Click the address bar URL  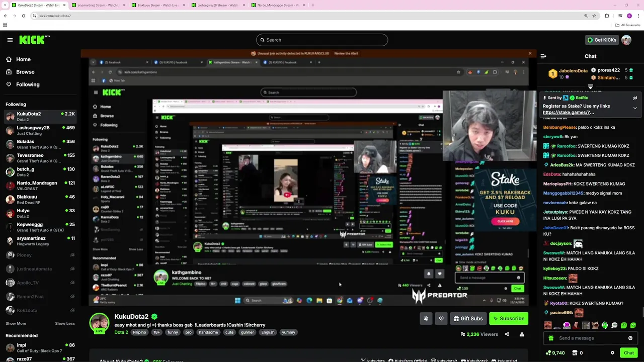55,16
